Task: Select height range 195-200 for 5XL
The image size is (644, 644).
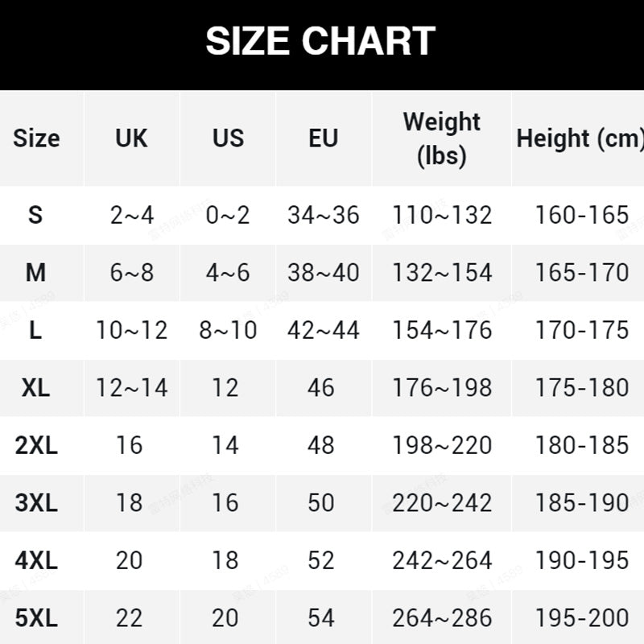Action: tap(582, 618)
